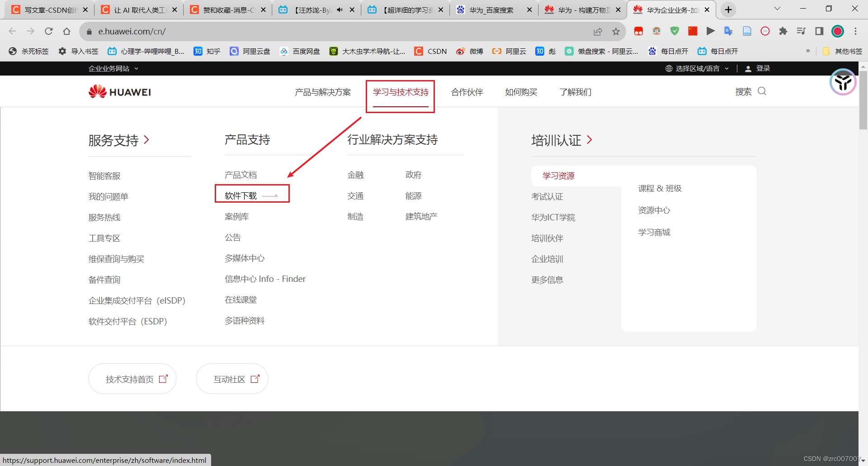868x466 pixels.
Task: Reload the page with refresh icon
Action: click(49, 31)
